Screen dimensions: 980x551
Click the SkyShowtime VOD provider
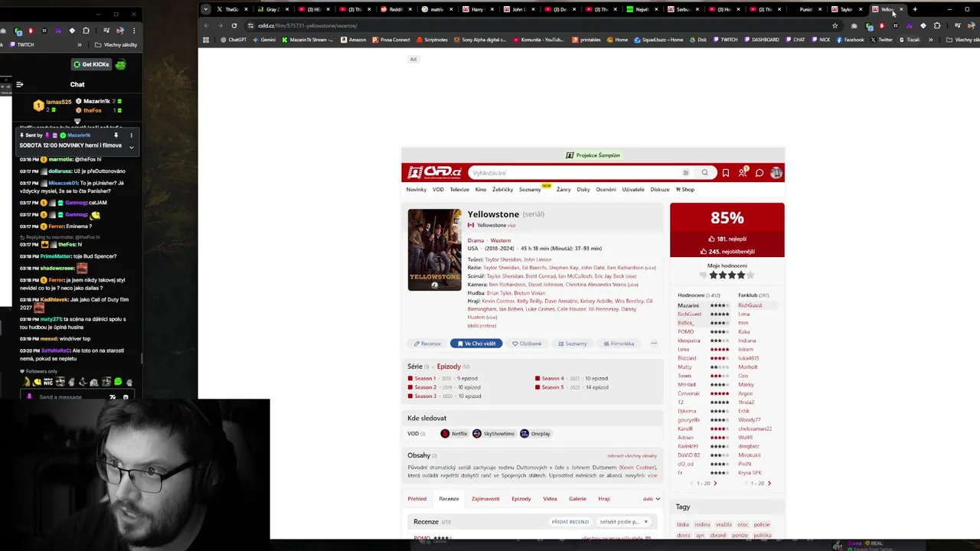point(494,434)
